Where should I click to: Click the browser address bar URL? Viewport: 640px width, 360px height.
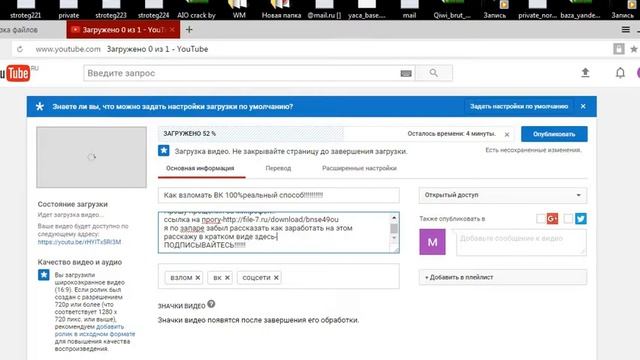[x=68, y=49]
